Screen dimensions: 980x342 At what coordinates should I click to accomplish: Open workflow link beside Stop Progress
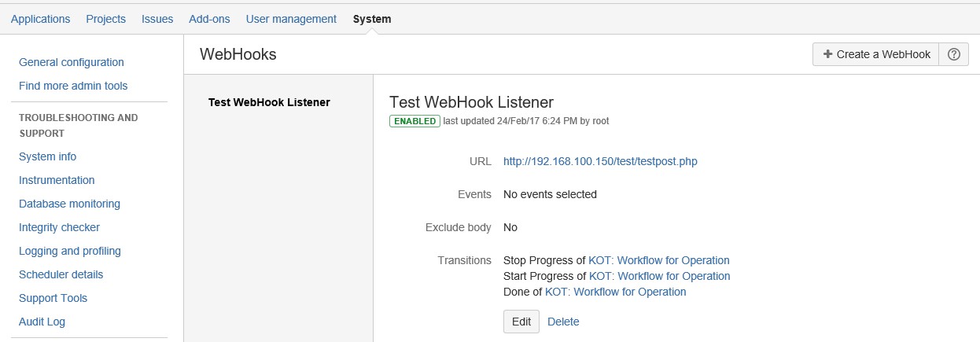(x=659, y=260)
